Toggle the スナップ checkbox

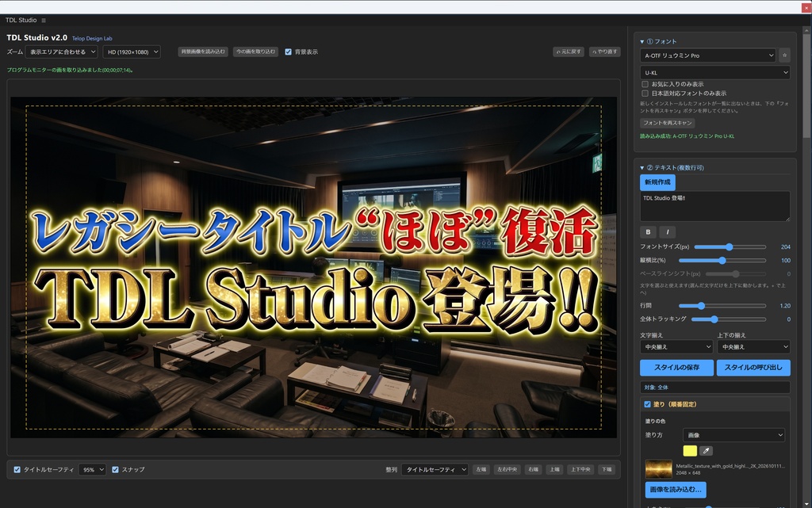click(x=115, y=470)
